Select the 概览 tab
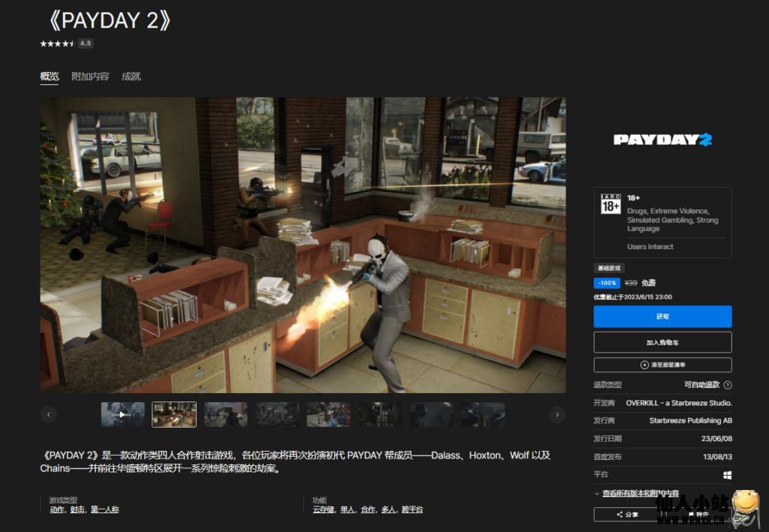This screenshot has width=769, height=532. [x=50, y=77]
